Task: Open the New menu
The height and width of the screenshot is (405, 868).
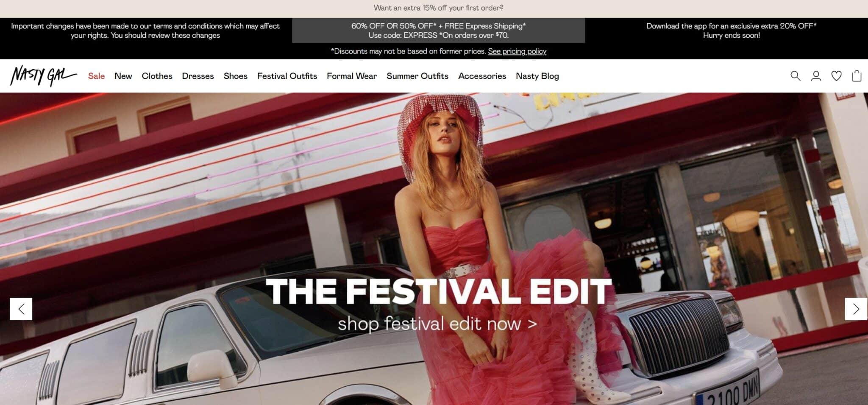Action: tap(123, 76)
